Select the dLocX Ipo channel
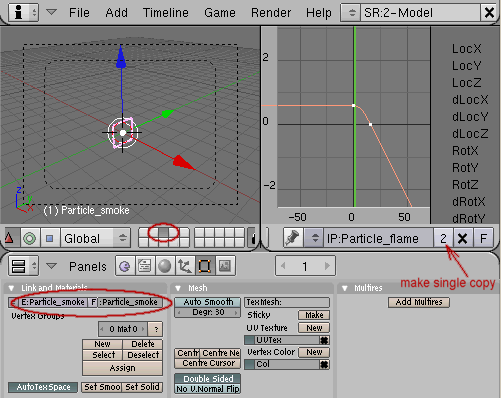 click(470, 100)
